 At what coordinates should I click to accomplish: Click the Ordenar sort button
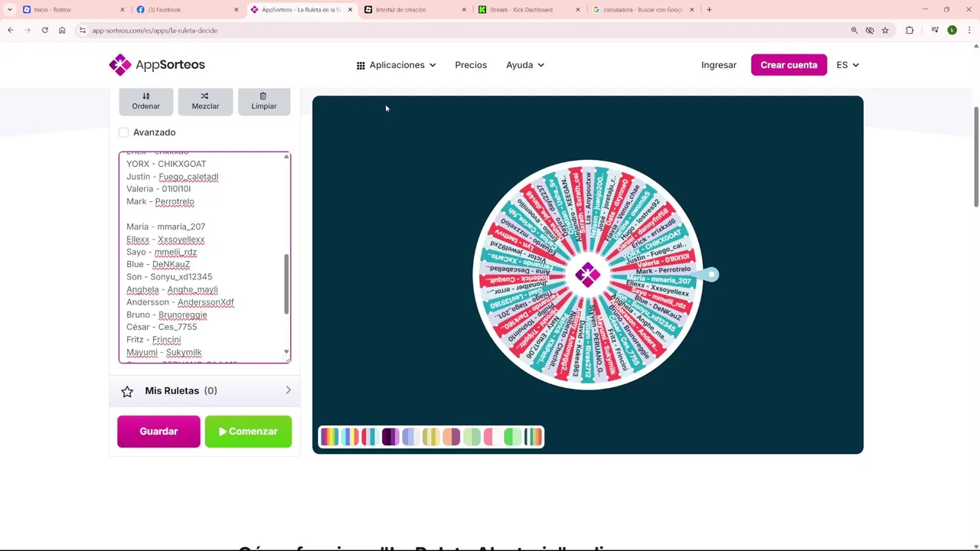tap(145, 101)
